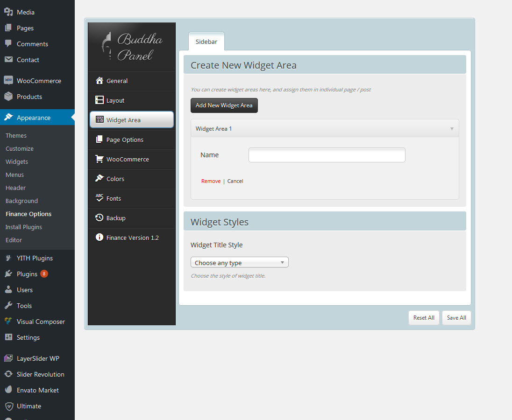Screen dimensions: 512x420
Task: Click the WooCommerce cart icon in Buddha Panel
Action: tap(99, 159)
